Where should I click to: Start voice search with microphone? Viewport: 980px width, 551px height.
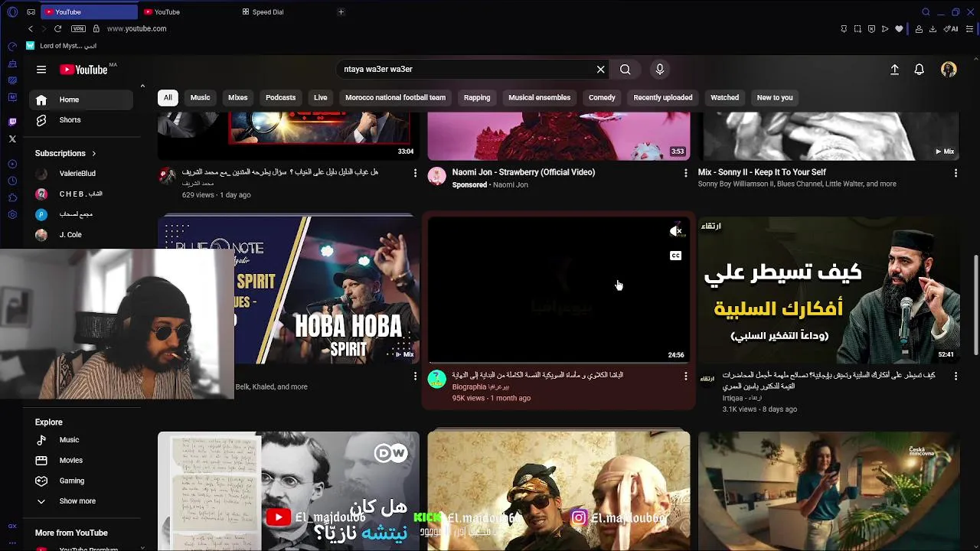pyautogui.click(x=659, y=70)
